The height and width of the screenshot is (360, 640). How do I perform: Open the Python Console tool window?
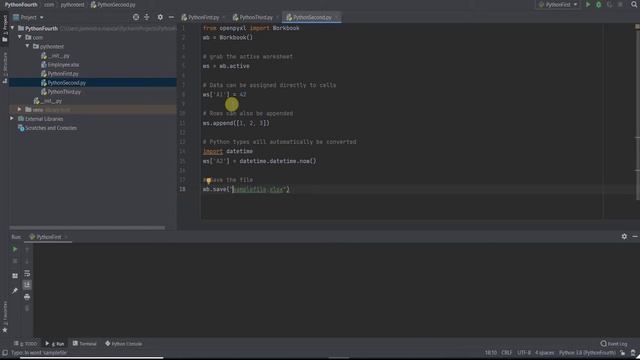(124, 344)
